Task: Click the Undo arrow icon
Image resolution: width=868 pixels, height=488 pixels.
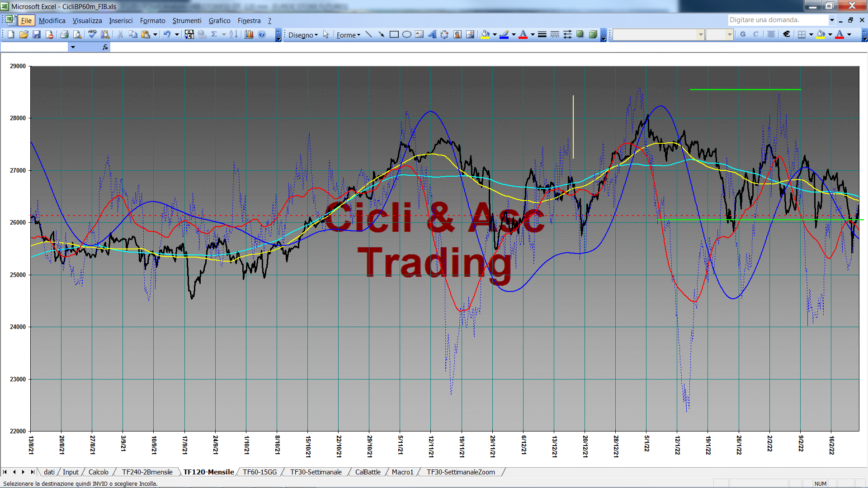Action: (x=167, y=34)
